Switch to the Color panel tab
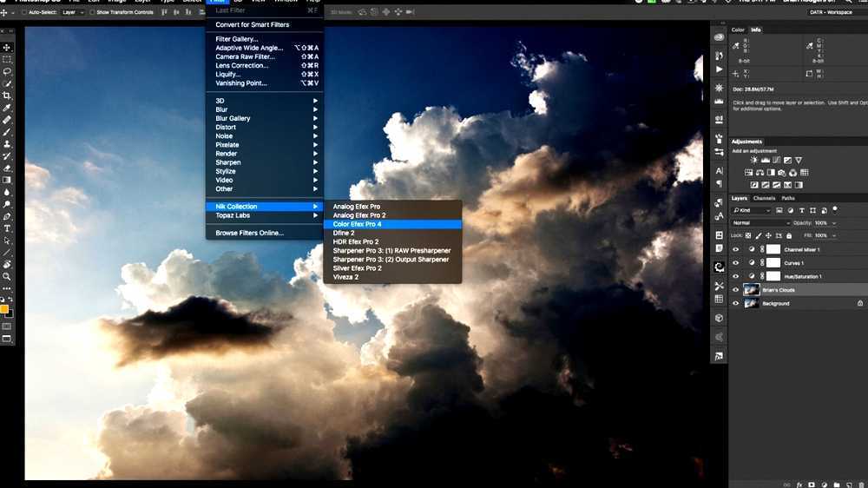Image resolution: width=868 pixels, height=488 pixels. click(738, 30)
